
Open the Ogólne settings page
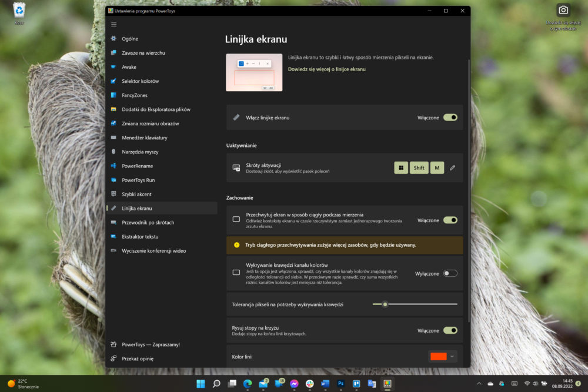coord(162,39)
